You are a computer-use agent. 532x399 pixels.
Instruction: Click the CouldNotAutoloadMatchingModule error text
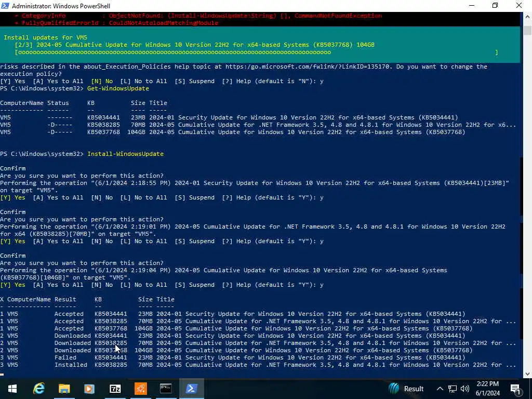point(164,23)
